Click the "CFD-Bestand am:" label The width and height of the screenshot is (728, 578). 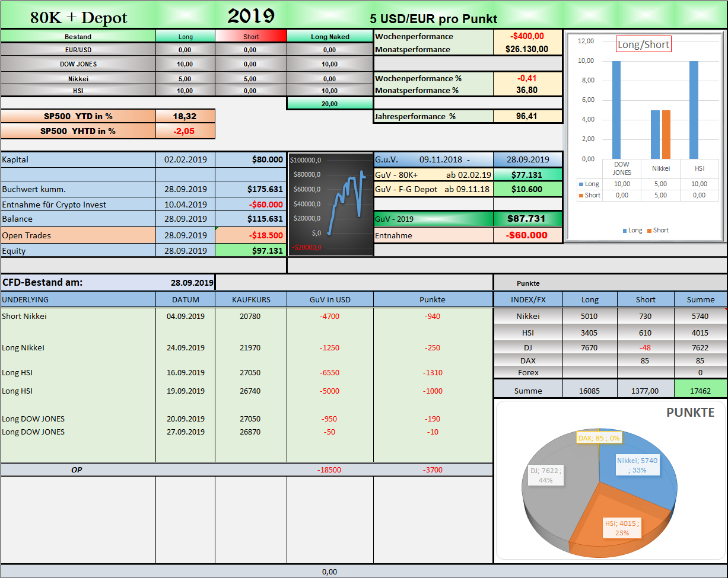pyautogui.click(x=43, y=282)
